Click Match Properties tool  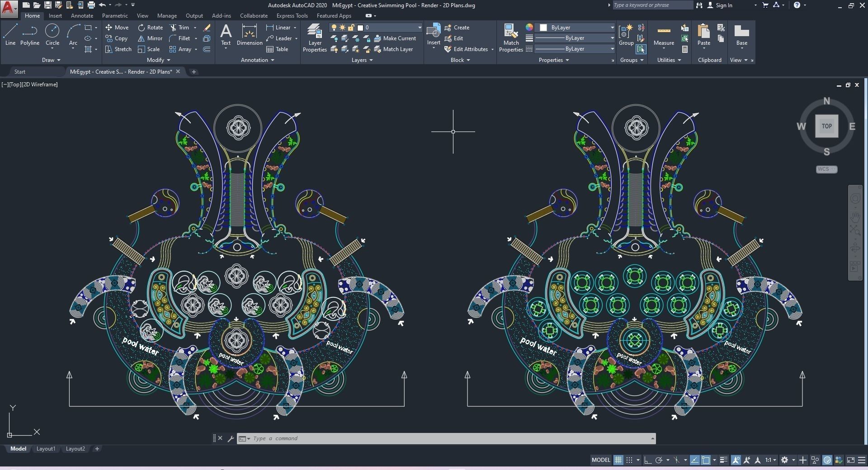tap(511, 38)
